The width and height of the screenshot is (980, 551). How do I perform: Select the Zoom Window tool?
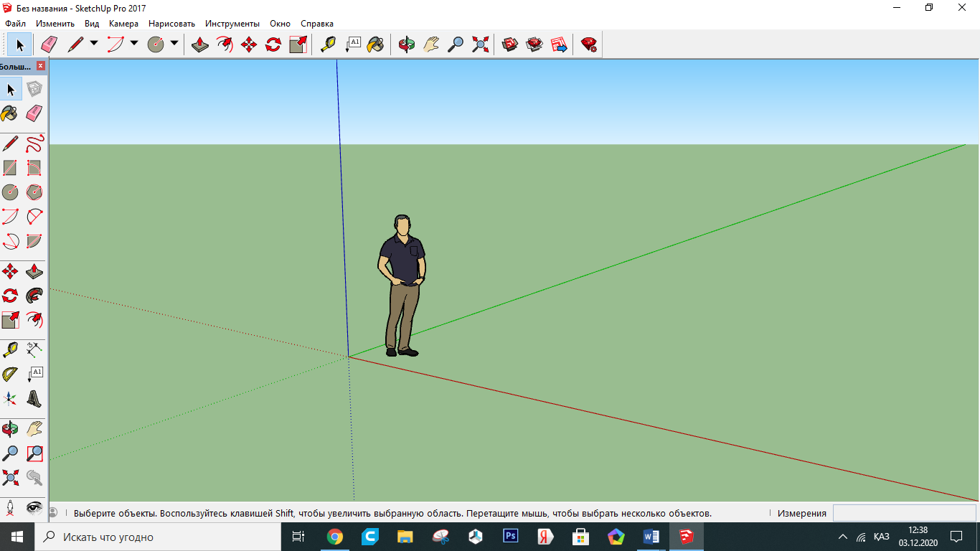tap(34, 453)
